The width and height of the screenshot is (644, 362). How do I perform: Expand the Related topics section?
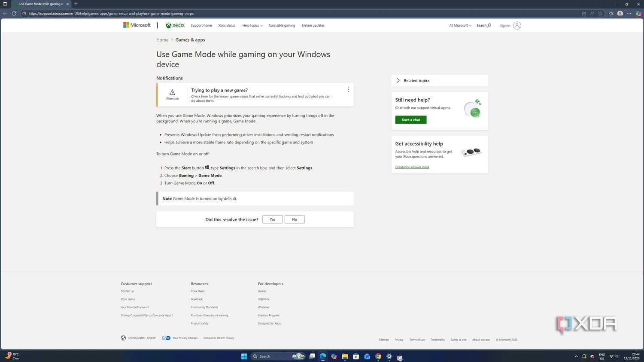pos(439,81)
